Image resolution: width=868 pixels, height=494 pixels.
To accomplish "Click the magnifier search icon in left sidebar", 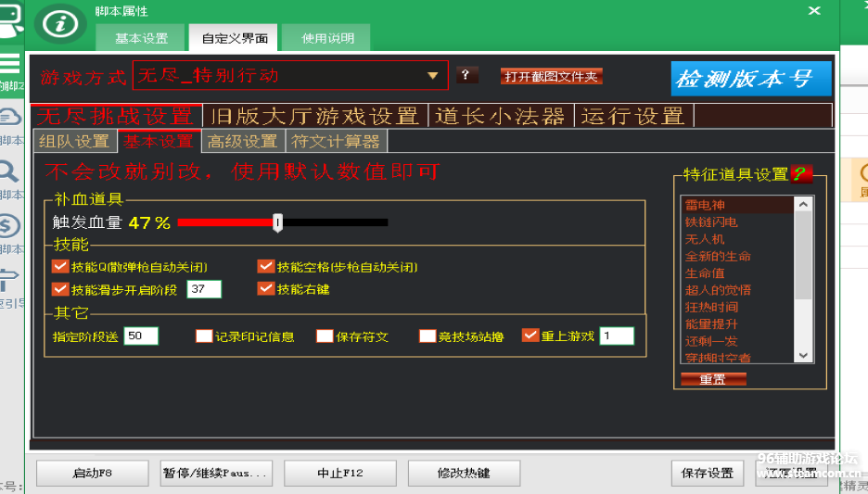I will click(x=9, y=171).
